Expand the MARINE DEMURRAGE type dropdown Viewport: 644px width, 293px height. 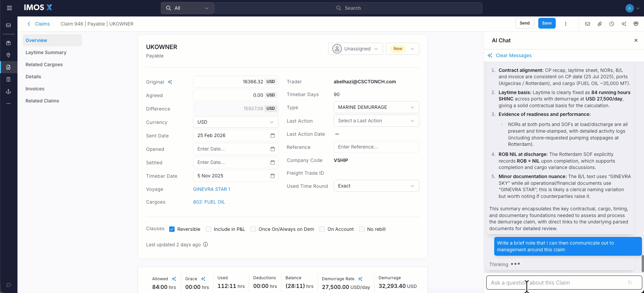(376, 107)
